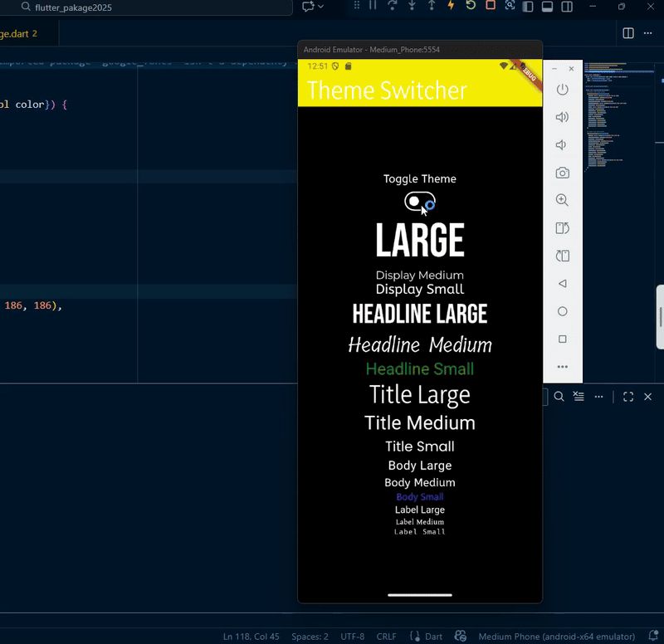The width and height of the screenshot is (664, 644).
Task: Click the Headline Small green text
Action: pyautogui.click(x=420, y=368)
